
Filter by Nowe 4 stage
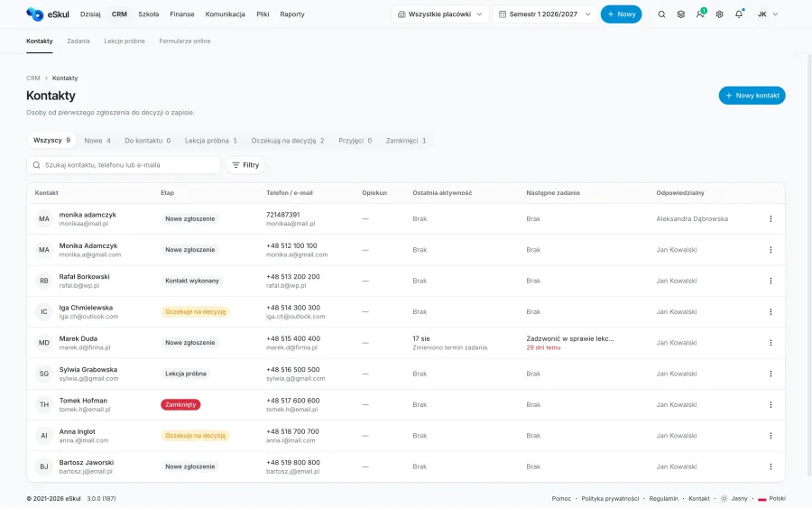pyautogui.click(x=97, y=141)
